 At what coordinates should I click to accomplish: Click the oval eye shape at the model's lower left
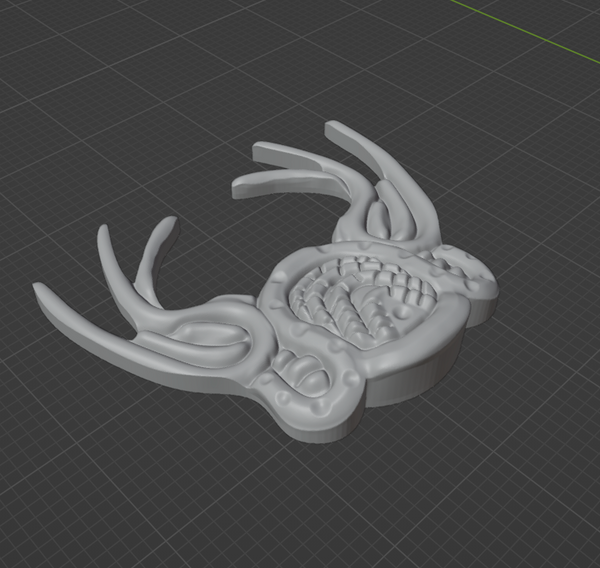tap(306, 375)
